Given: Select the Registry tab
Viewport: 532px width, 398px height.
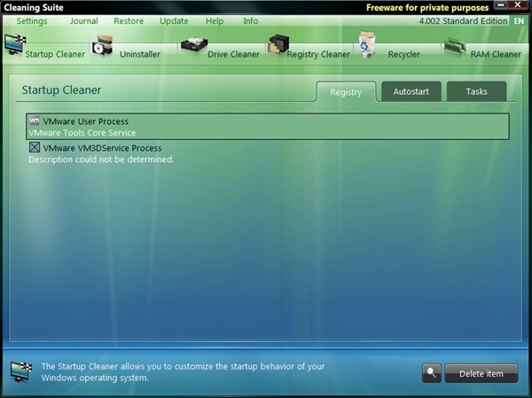Looking at the screenshot, I should pos(346,91).
